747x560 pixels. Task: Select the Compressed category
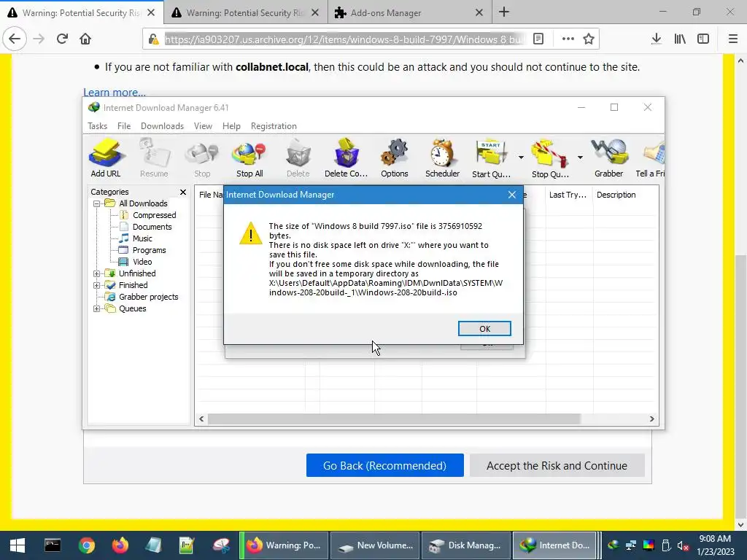click(154, 215)
